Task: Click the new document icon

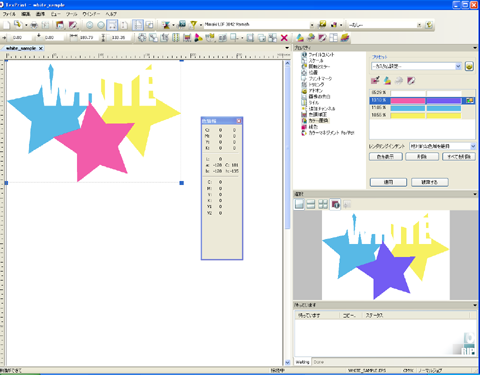Action: click(x=7, y=25)
